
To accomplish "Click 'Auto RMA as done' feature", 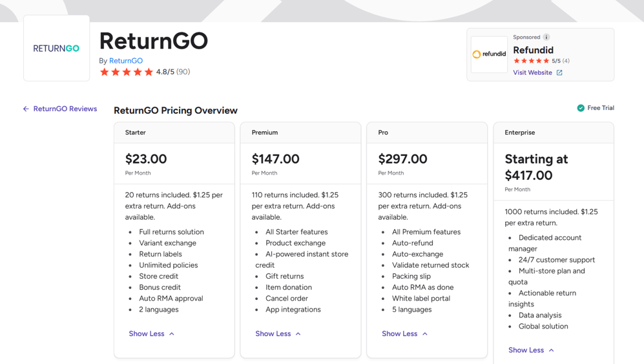I will point(422,288).
